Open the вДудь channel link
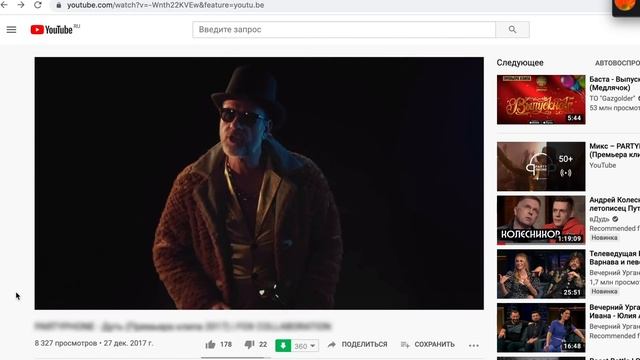640x360 pixels. tap(599, 219)
